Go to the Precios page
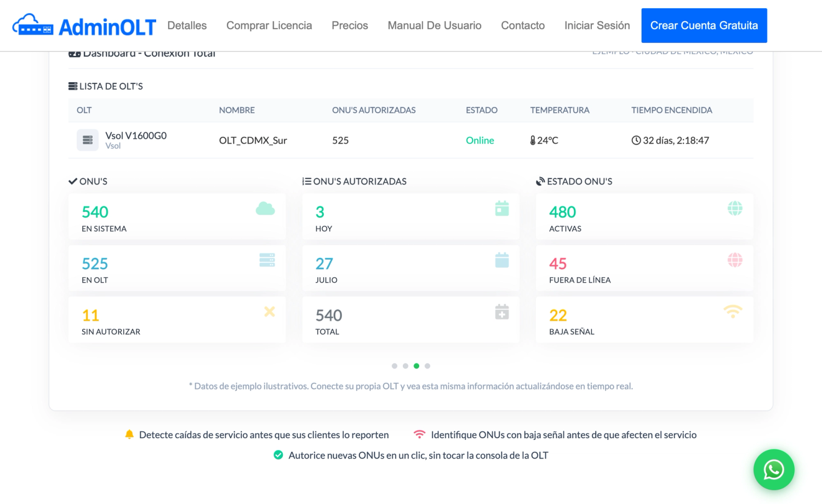The height and width of the screenshot is (504, 822). point(350,25)
